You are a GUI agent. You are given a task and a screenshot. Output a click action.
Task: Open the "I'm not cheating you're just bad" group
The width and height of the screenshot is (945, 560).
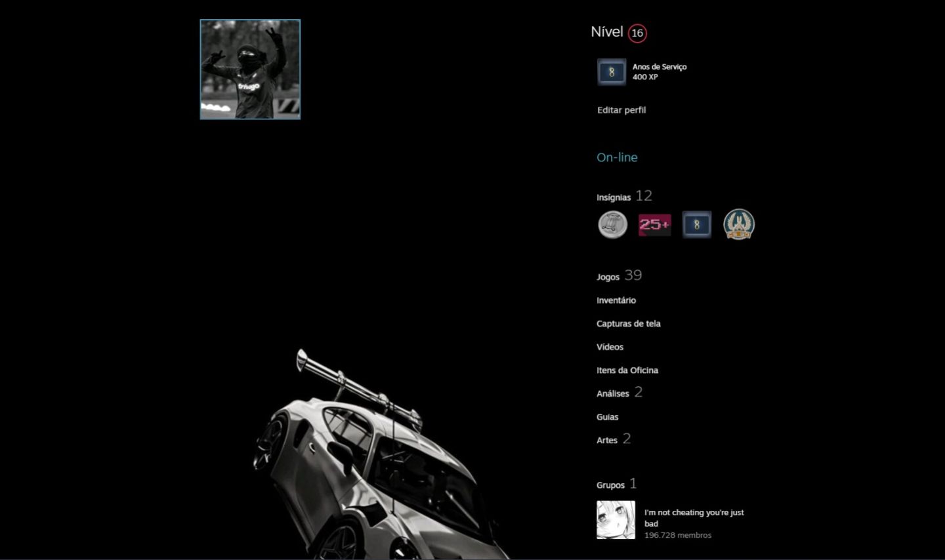coord(694,518)
